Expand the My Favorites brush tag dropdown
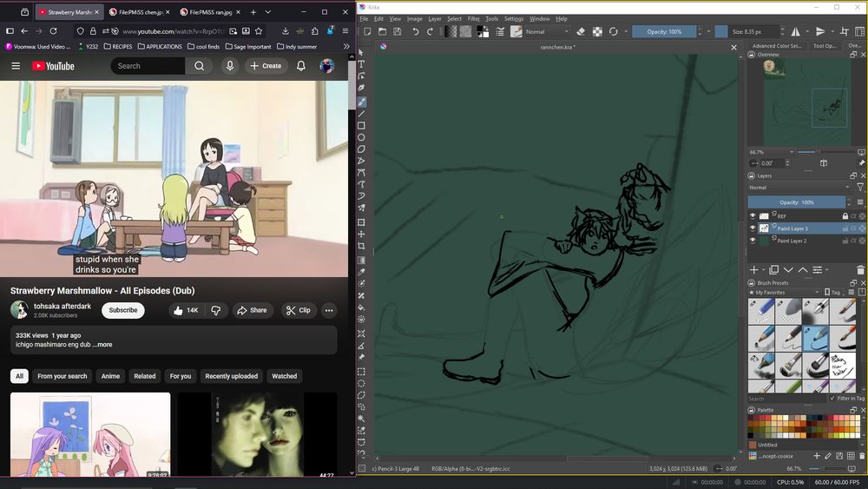This screenshot has width=868, height=489. coord(786,293)
